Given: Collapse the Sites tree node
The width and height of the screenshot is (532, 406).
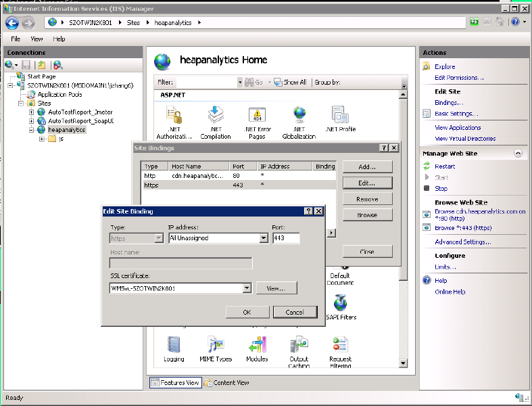Looking at the screenshot, I should tap(21, 104).
